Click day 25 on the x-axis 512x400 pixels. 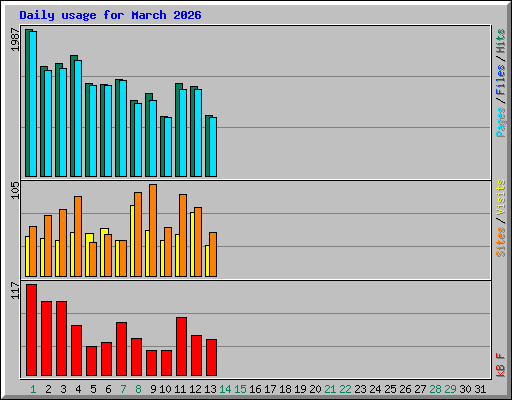coord(390,389)
